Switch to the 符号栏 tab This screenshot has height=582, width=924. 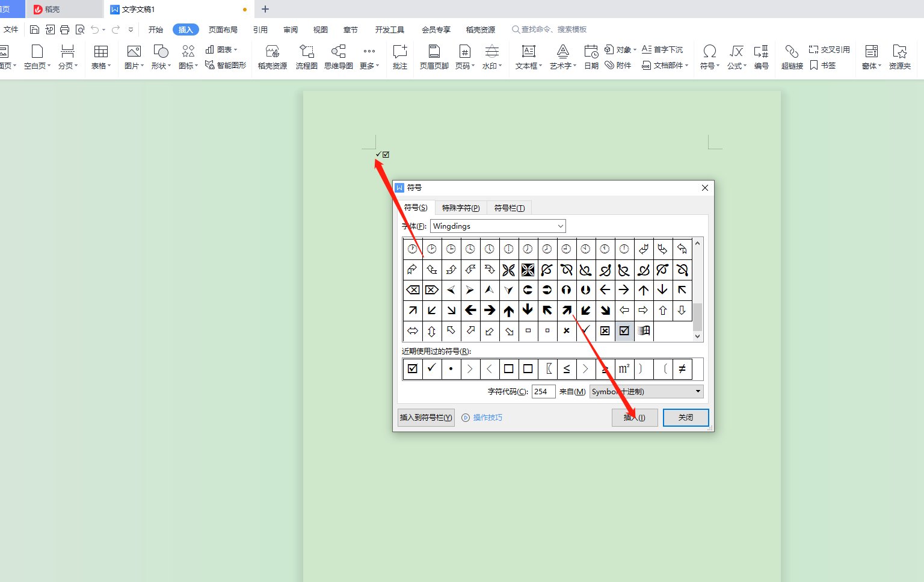[x=509, y=208]
